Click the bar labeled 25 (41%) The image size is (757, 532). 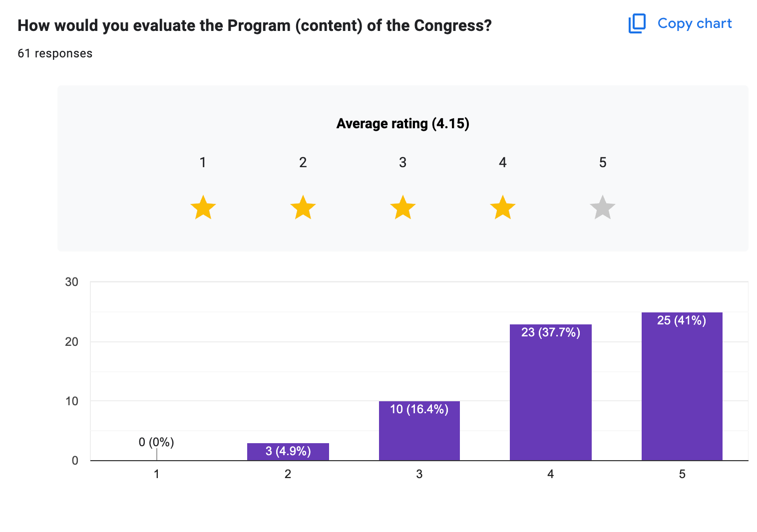[682, 389]
